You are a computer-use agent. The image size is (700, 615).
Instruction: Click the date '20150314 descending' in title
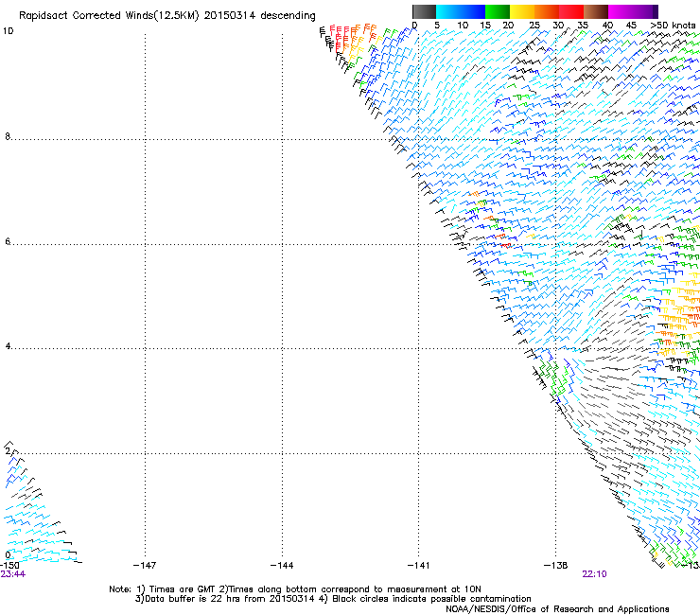click(x=260, y=16)
